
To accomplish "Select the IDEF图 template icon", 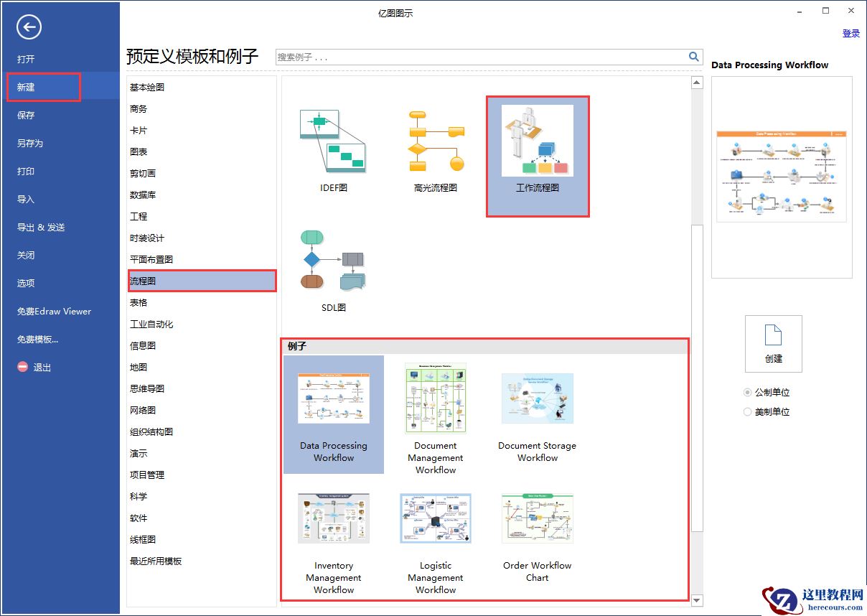I will tap(333, 140).
